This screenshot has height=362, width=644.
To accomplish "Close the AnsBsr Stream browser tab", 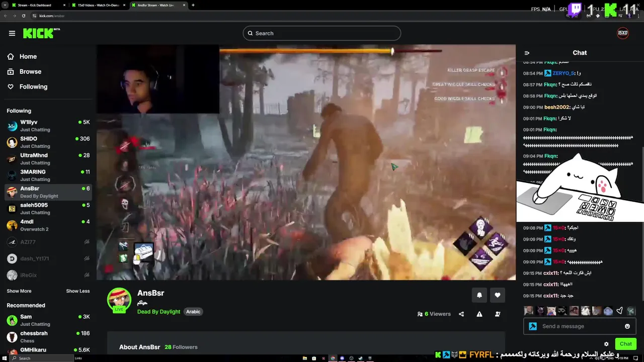I will point(184,5).
